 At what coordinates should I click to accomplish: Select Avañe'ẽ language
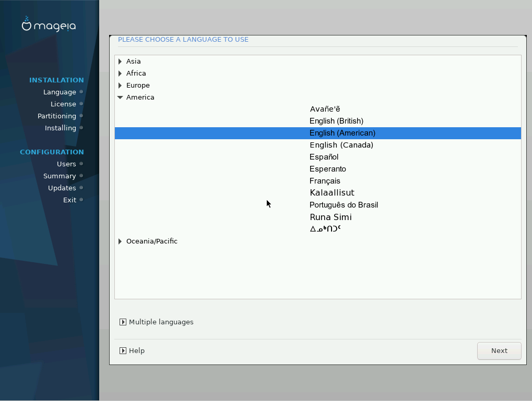(325, 109)
